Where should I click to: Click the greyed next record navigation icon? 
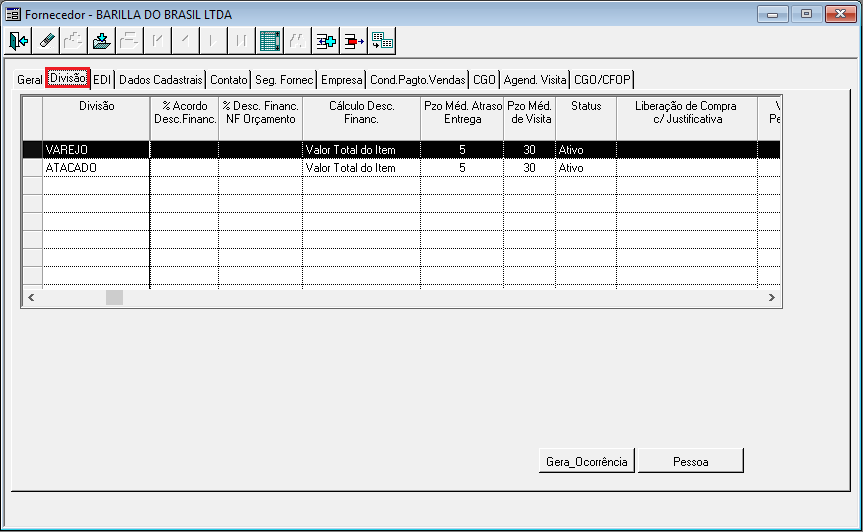pos(214,41)
